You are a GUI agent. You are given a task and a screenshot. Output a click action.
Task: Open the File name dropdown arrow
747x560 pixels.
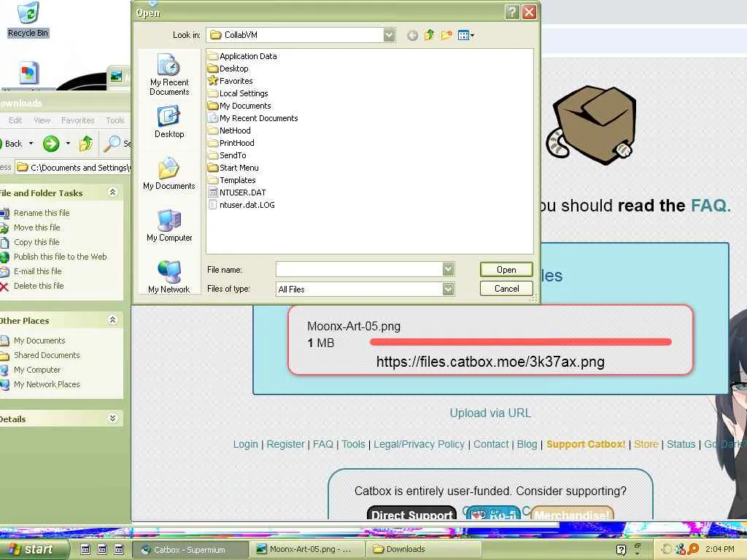[449, 270]
